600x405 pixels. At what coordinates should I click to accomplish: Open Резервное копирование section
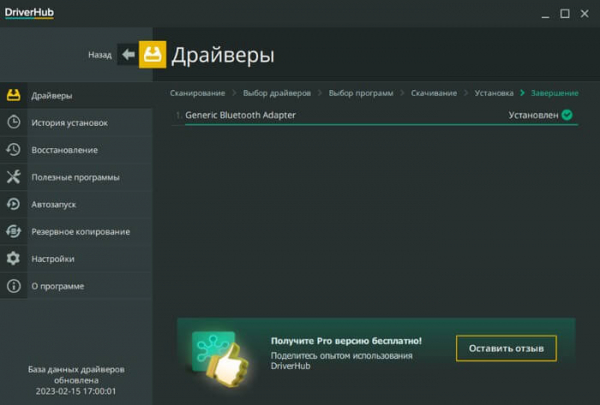77,231
